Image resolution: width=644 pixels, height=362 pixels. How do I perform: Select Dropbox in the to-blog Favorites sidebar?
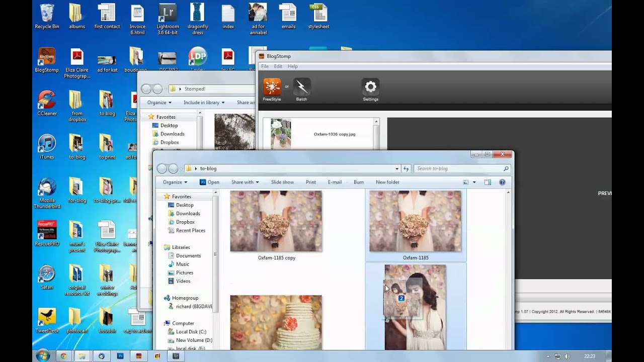[x=185, y=222]
